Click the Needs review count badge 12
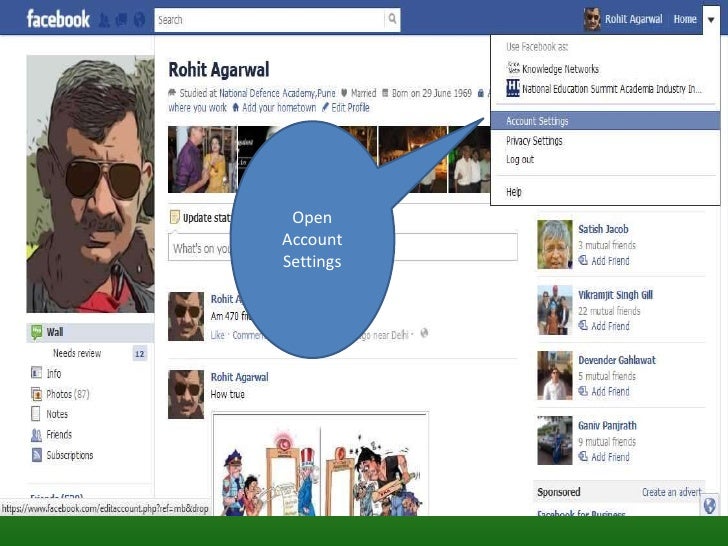Viewport: 728px width, 546px height. (139, 354)
